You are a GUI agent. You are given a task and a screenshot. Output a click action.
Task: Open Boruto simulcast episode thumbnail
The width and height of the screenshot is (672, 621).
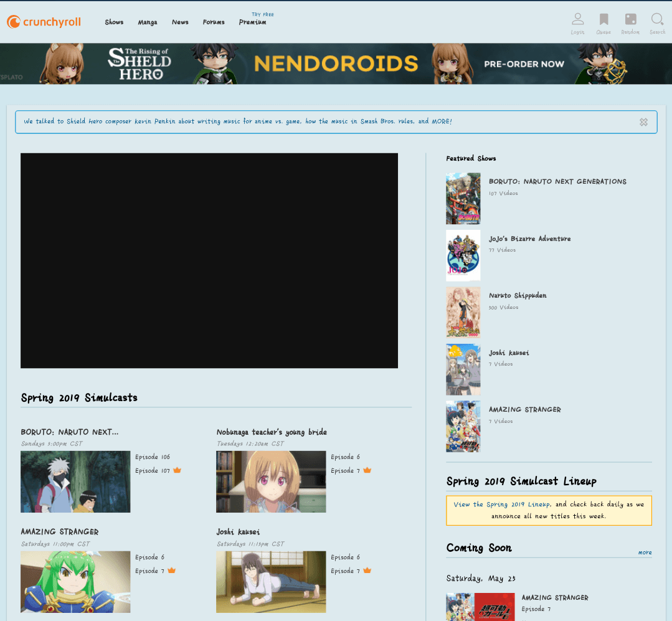pos(75,481)
